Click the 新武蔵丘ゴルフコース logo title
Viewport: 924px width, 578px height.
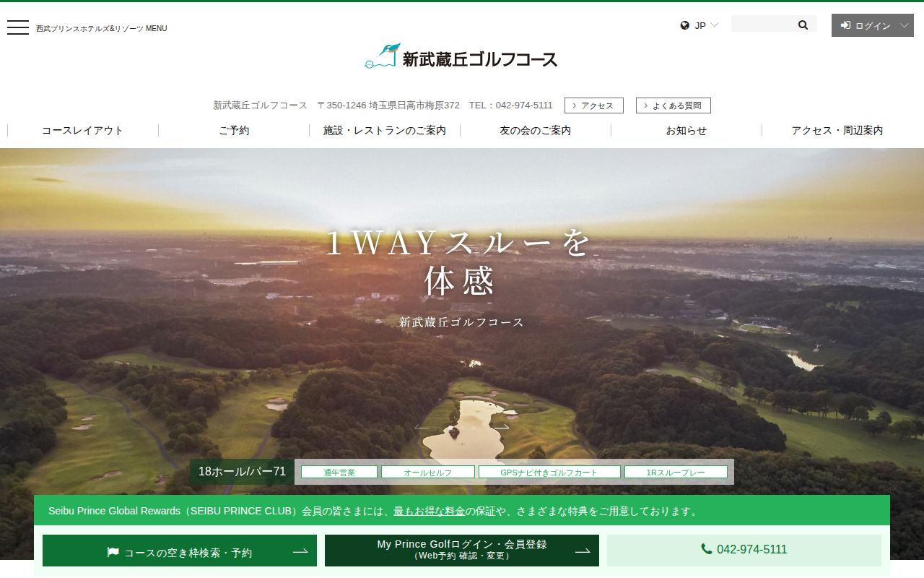pyautogui.click(x=480, y=59)
